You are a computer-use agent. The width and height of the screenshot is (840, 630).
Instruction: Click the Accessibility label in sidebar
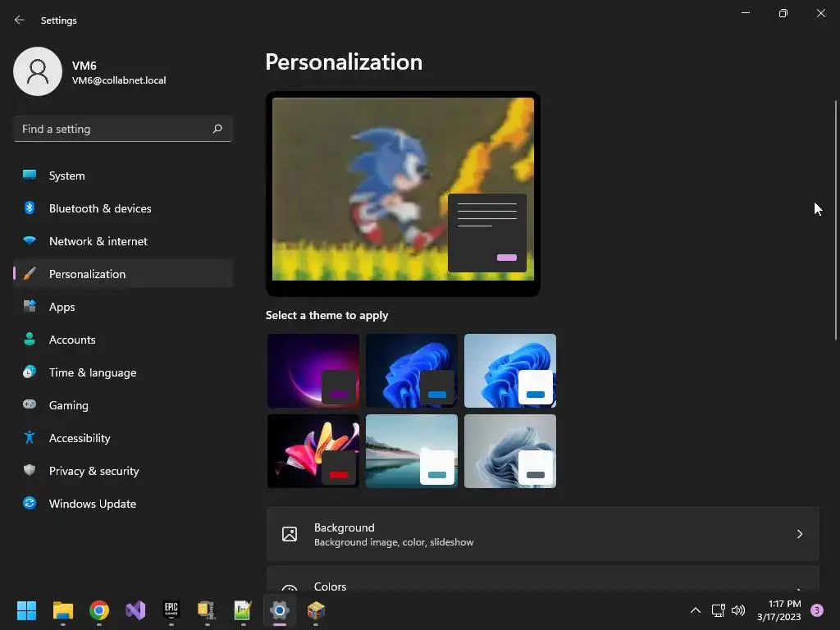click(x=80, y=438)
